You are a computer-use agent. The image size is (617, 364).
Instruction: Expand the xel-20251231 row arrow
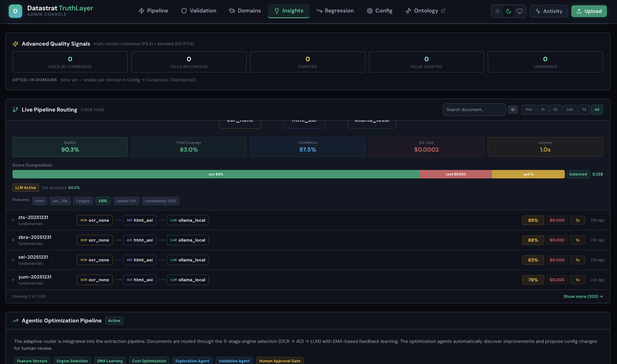(13, 260)
